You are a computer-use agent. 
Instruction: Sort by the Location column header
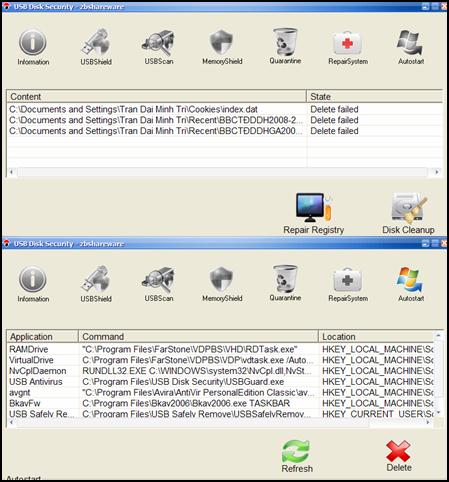[x=376, y=336]
